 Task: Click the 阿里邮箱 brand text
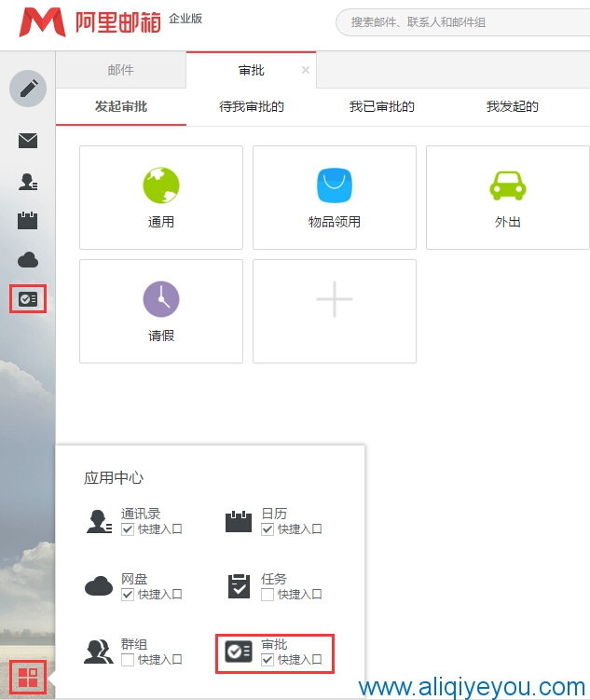(117, 22)
